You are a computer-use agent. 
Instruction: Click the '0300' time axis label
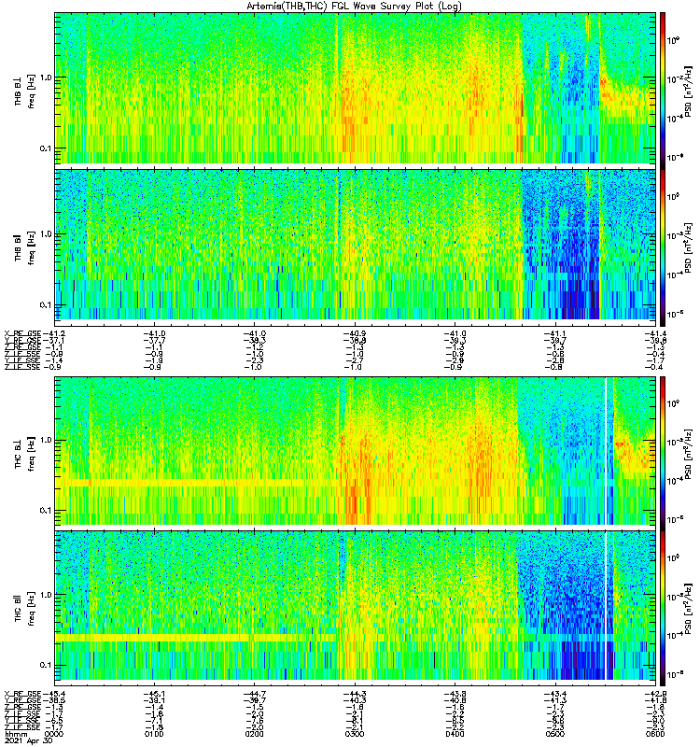355,734
